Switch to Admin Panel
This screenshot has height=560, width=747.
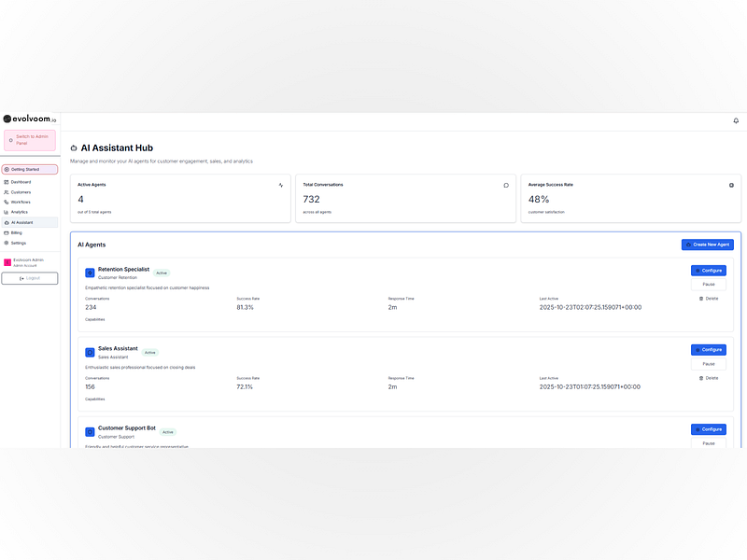coord(30,140)
